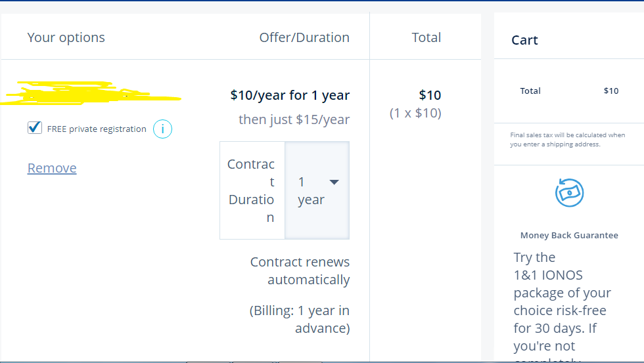The image size is (644, 363).
Task: Select the '1 year' duration field
Action: coord(317,190)
